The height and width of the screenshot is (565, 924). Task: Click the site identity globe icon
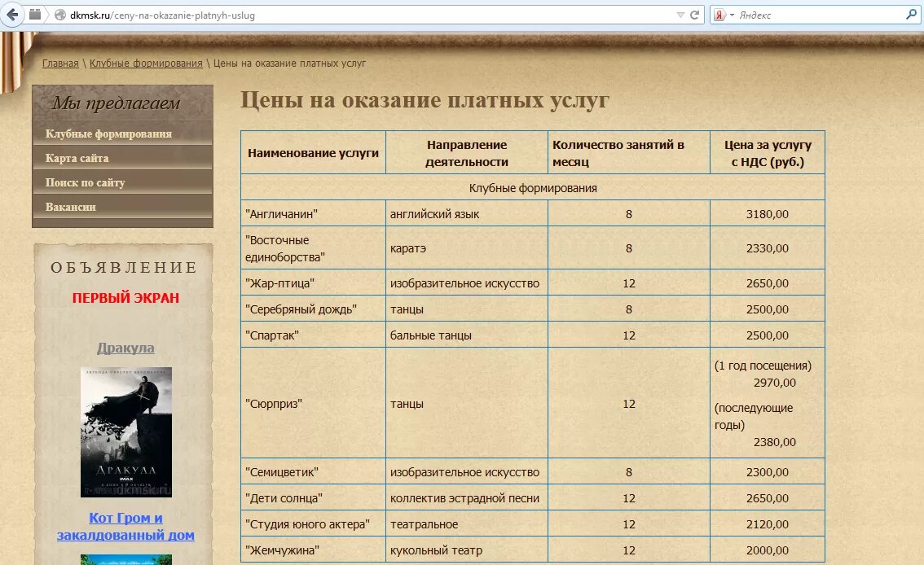tap(60, 15)
